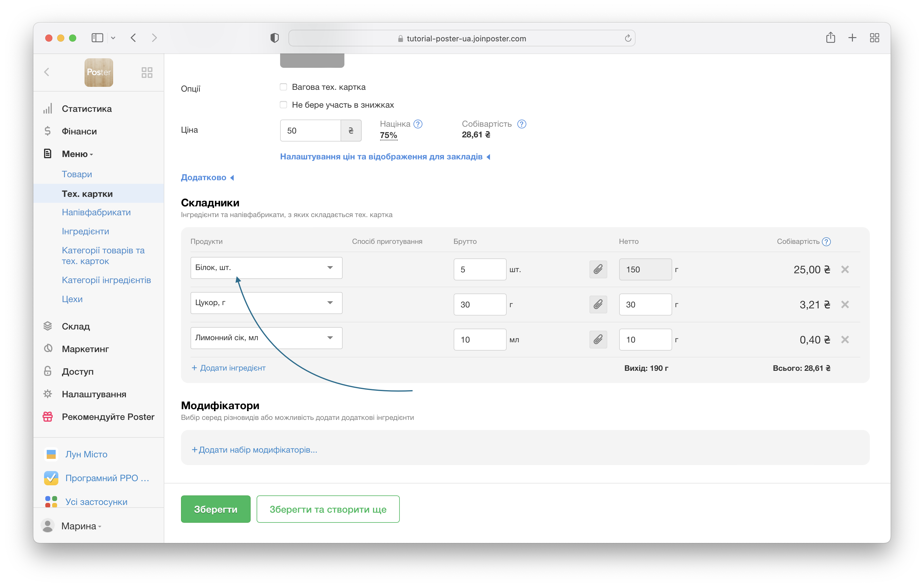
Task: Click paperclip icon in Цукор row
Action: pyautogui.click(x=598, y=305)
